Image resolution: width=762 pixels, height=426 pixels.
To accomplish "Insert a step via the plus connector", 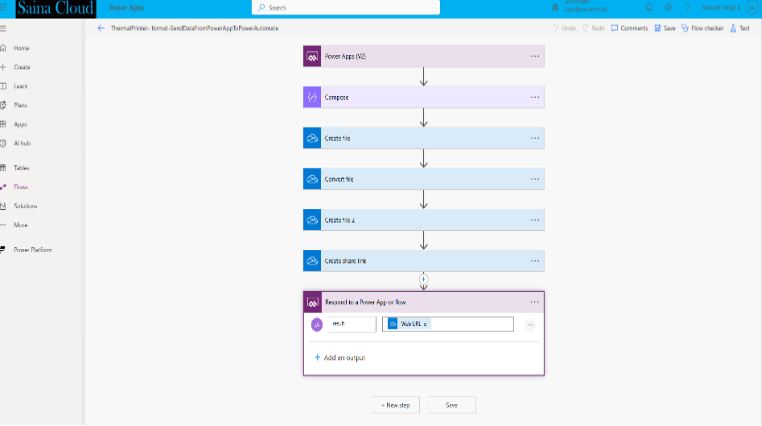I will click(x=424, y=279).
